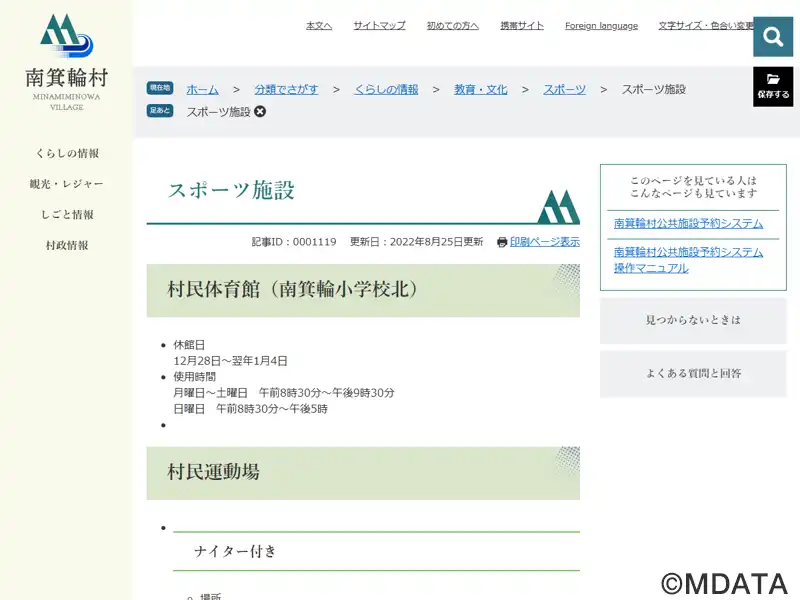Open くらしの情報 in the sidebar
800x600 pixels.
[x=67, y=154]
